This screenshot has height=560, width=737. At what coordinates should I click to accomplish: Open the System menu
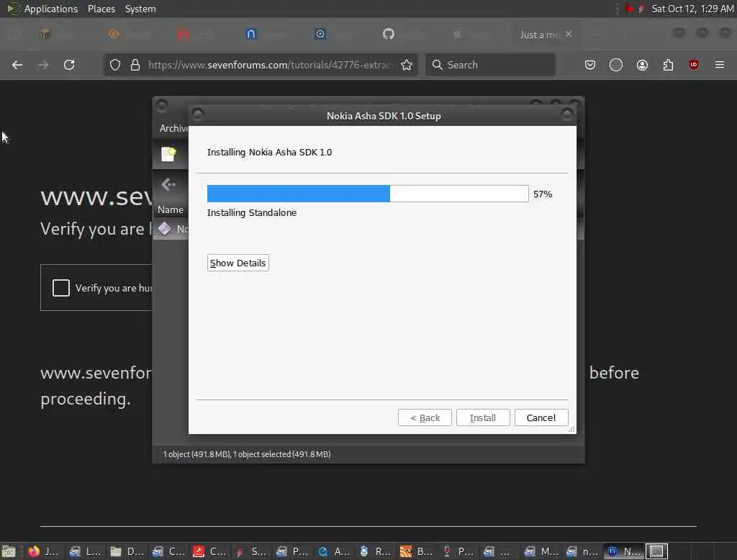pyautogui.click(x=140, y=9)
